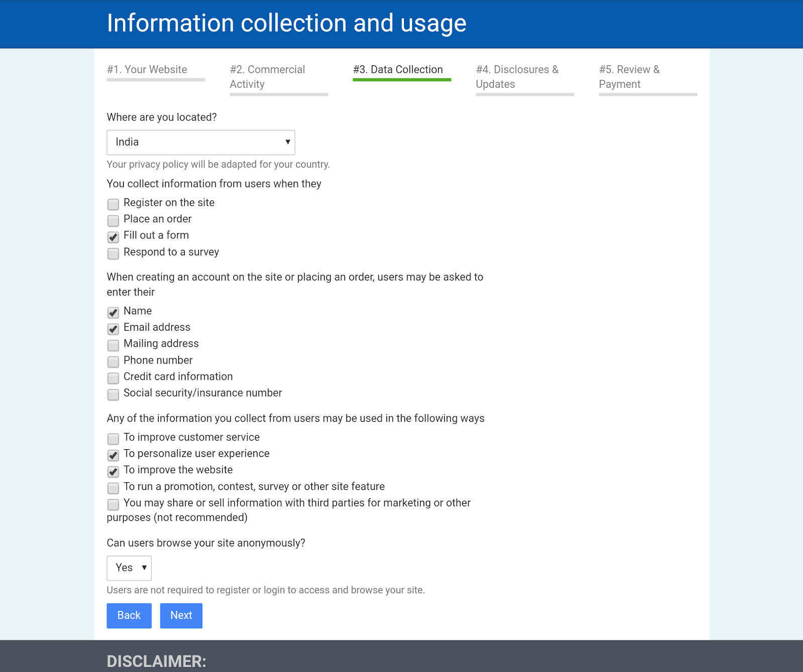Switch to the Commercial Activity step
803x672 pixels.
pyautogui.click(x=267, y=77)
